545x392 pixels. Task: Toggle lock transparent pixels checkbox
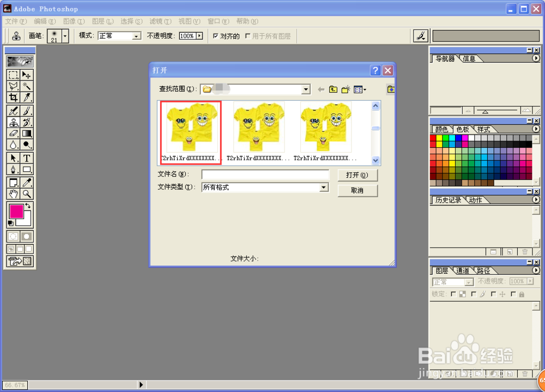(453, 294)
